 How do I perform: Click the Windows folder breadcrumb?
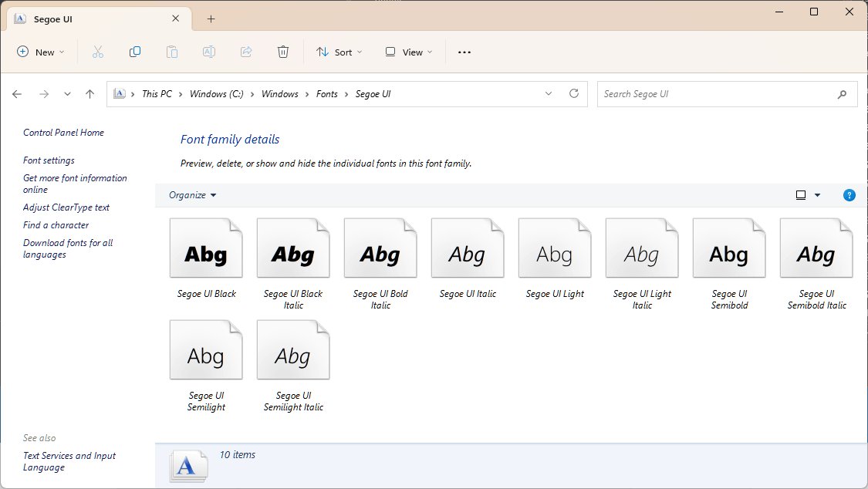tap(279, 94)
